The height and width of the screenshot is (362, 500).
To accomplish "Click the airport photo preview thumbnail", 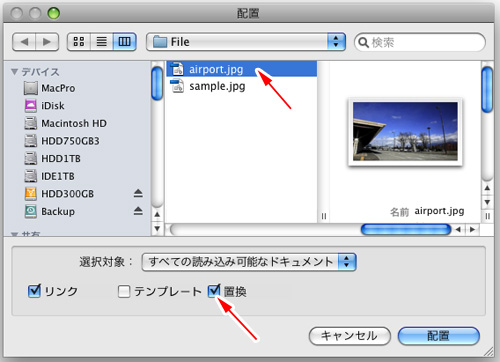I will (405, 131).
